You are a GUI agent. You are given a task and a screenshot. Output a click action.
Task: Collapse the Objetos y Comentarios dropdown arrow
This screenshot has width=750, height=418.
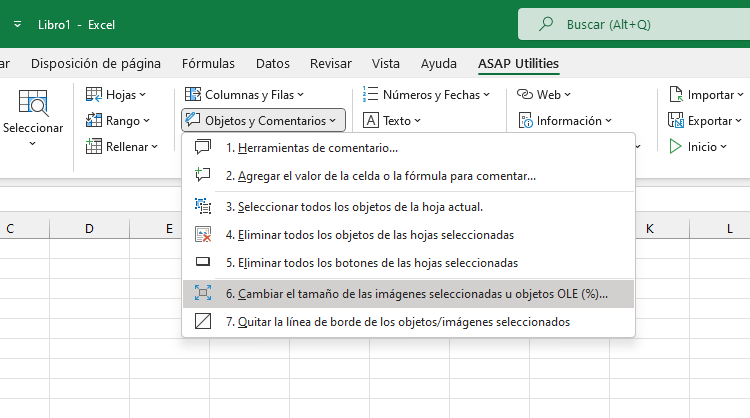click(333, 121)
